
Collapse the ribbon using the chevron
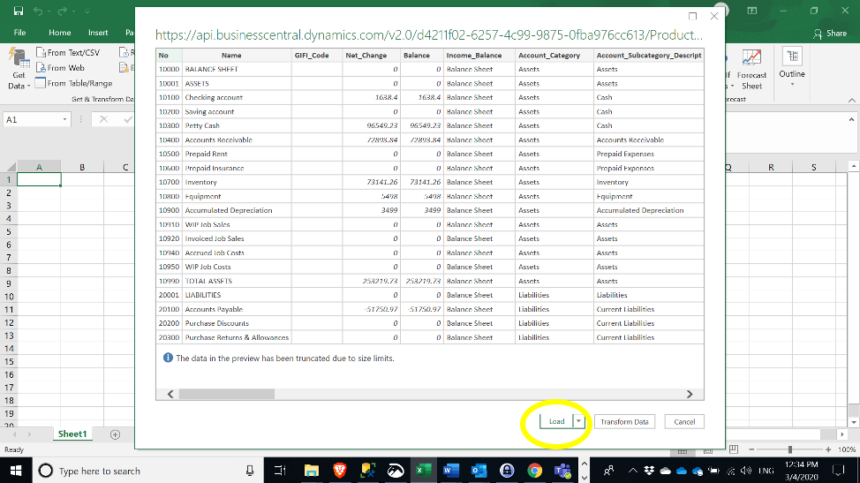[x=851, y=100]
